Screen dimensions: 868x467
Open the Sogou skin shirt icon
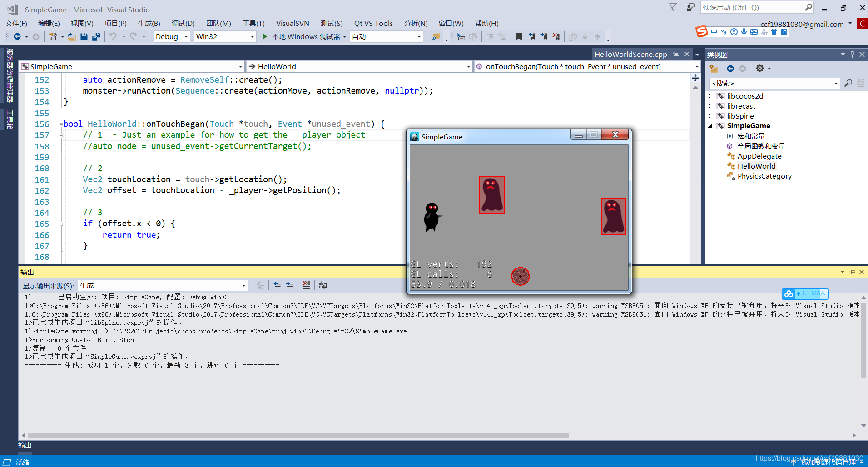774,32
